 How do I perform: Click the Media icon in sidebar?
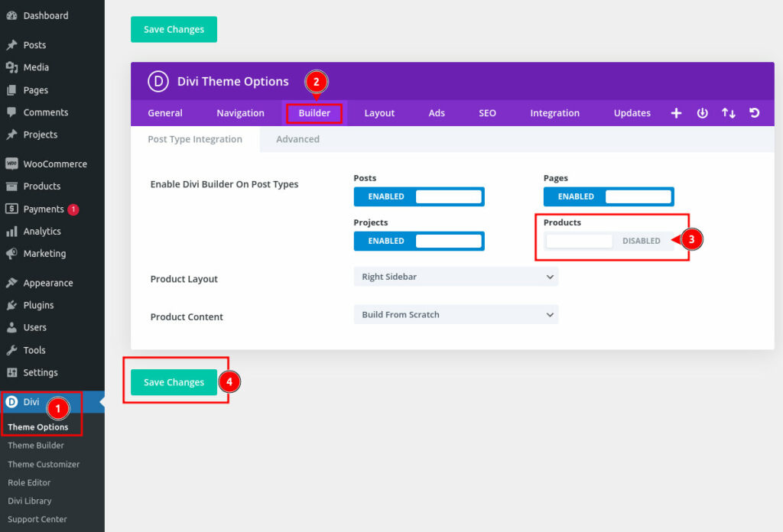point(11,67)
